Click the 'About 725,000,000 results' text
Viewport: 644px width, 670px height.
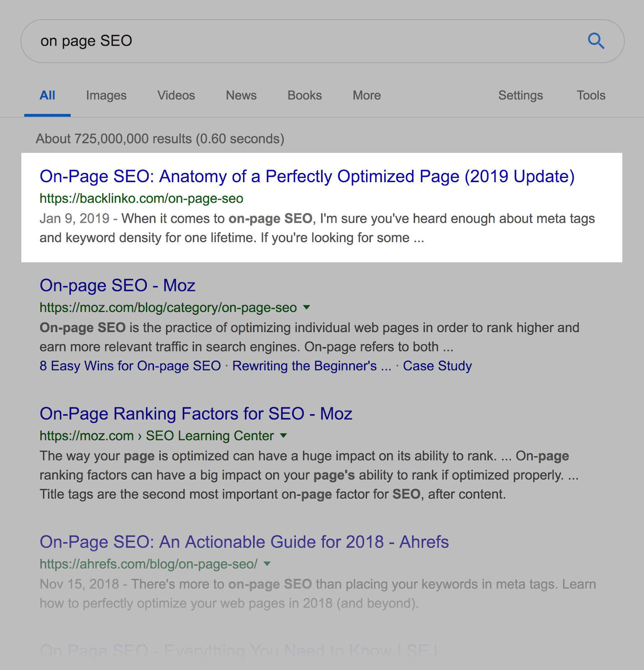point(160,139)
